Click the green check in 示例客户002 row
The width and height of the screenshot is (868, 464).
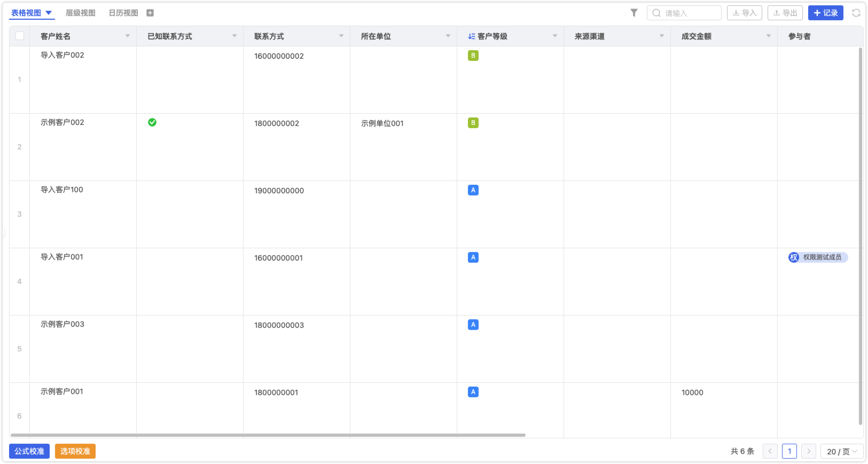coord(152,122)
